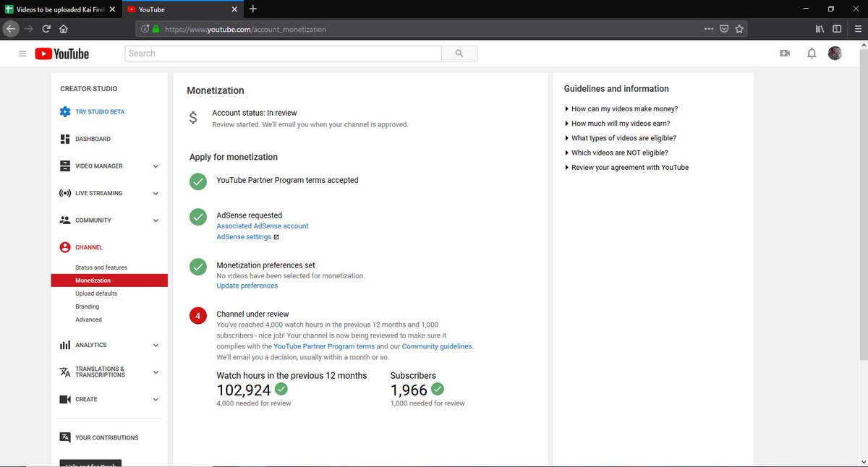The width and height of the screenshot is (868, 467).
Task: Open the AdSense settings link
Action: pyautogui.click(x=244, y=237)
